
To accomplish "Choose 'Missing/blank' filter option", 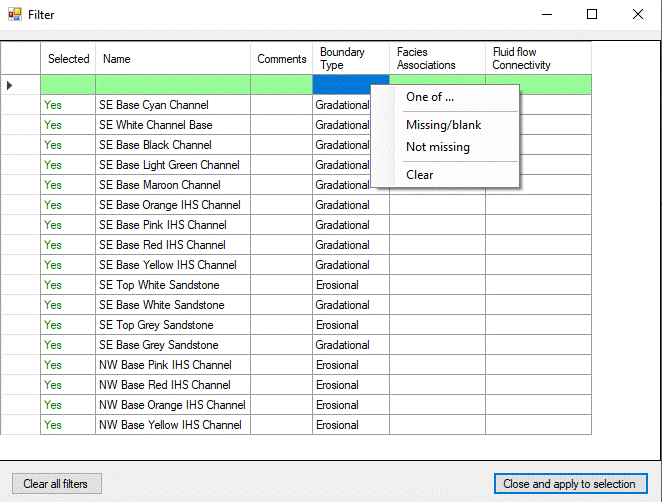I will coord(443,125).
